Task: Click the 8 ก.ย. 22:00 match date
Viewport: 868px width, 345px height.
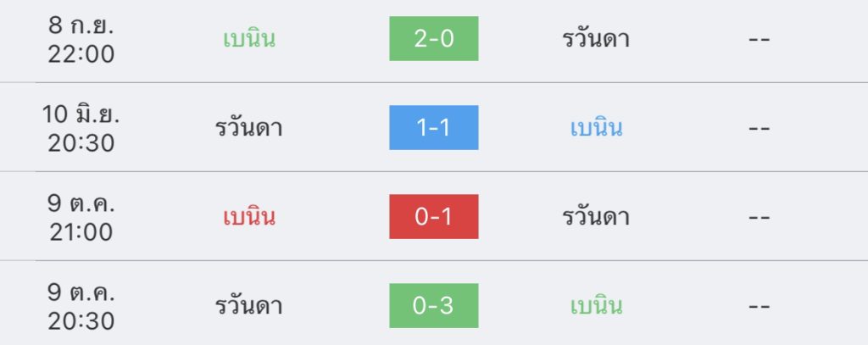Action: tap(81, 39)
